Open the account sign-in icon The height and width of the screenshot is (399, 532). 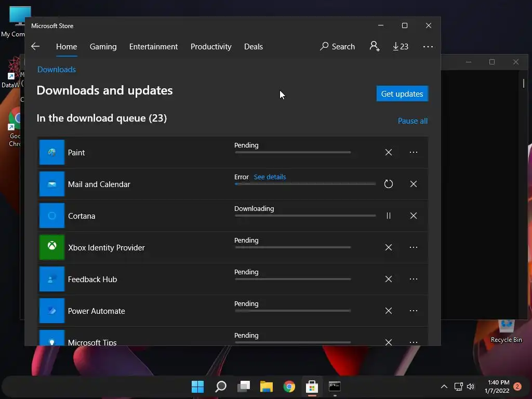[374, 46]
